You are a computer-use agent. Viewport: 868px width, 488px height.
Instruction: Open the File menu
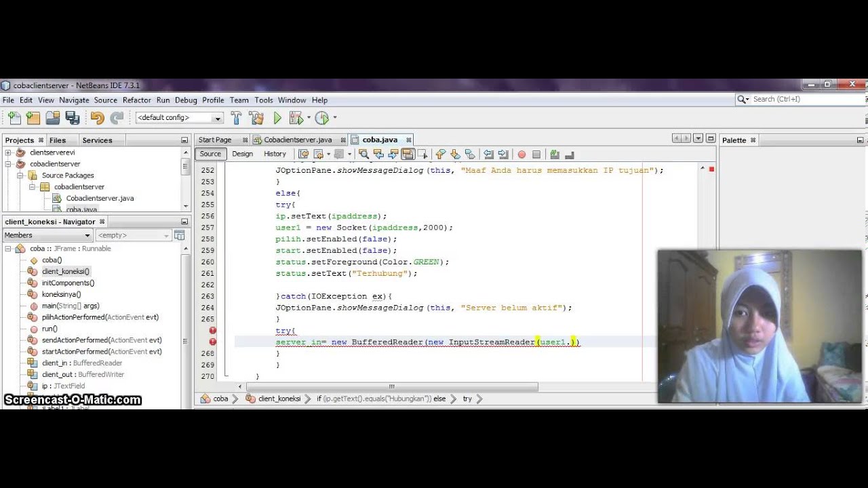(8, 100)
